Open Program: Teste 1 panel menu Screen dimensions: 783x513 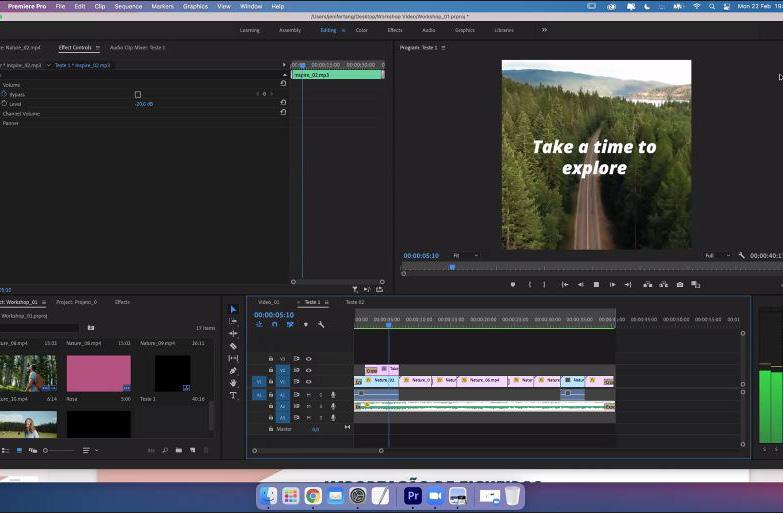pyautogui.click(x=443, y=48)
